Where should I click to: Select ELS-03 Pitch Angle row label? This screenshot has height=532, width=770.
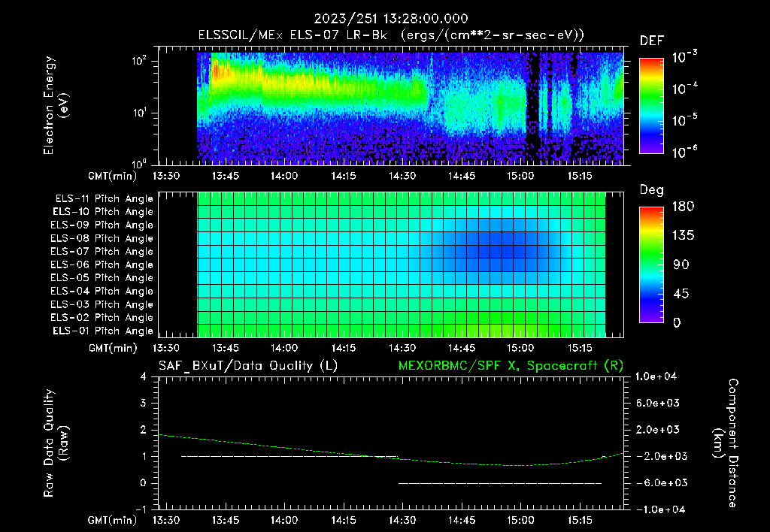102,304
